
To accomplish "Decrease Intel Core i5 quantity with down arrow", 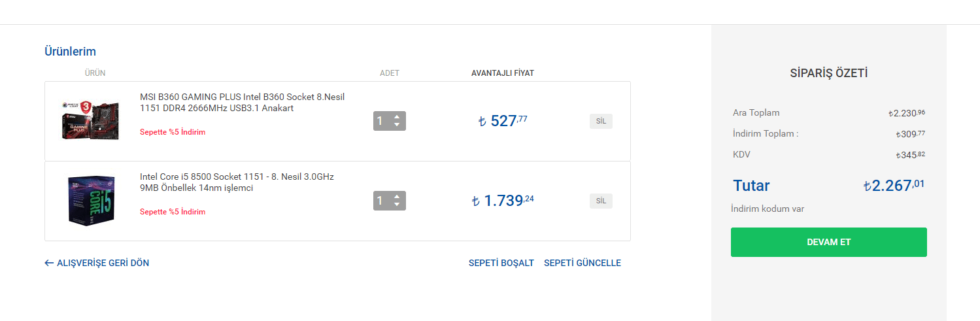I will pos(397,205).
